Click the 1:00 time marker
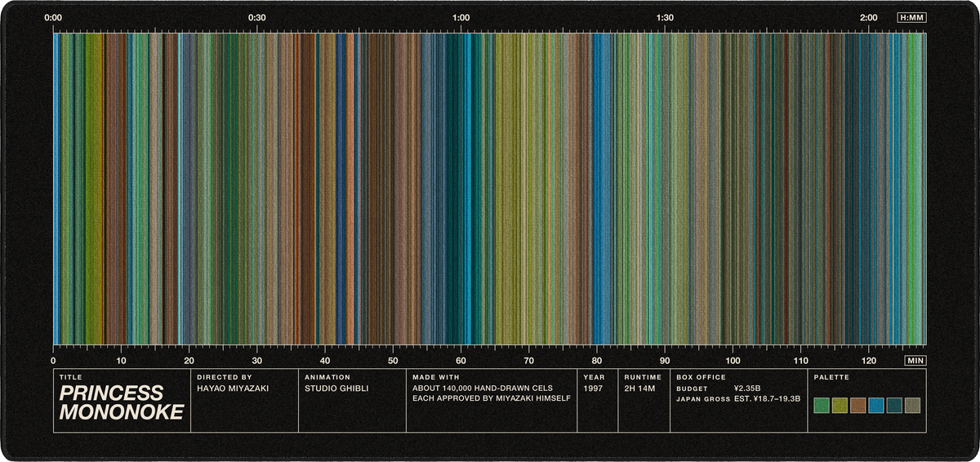 (461, 17)
